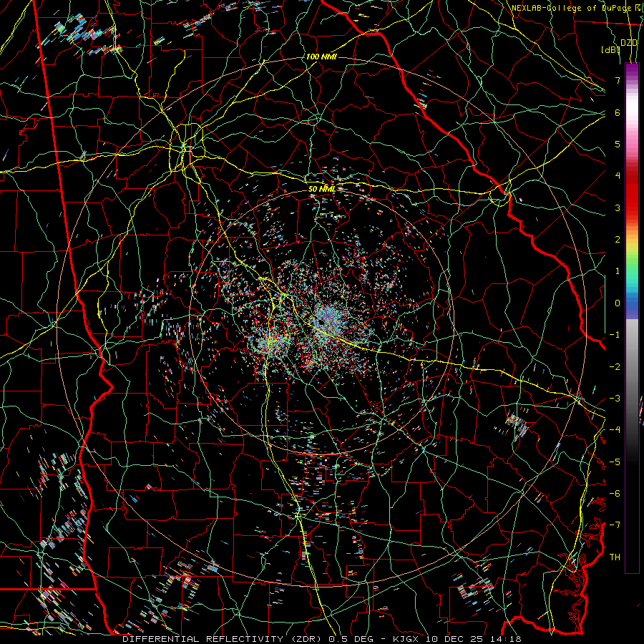Click the -4 value on color scale
This screenshot has height=644, width=644.
[x=615, y=430]
